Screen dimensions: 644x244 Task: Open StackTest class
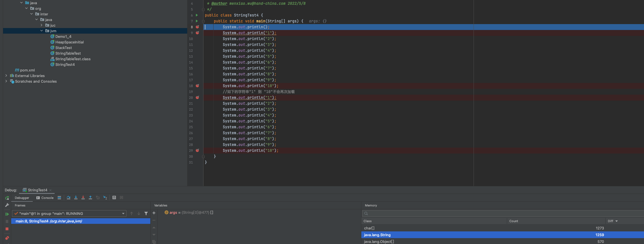click(64, 48)
